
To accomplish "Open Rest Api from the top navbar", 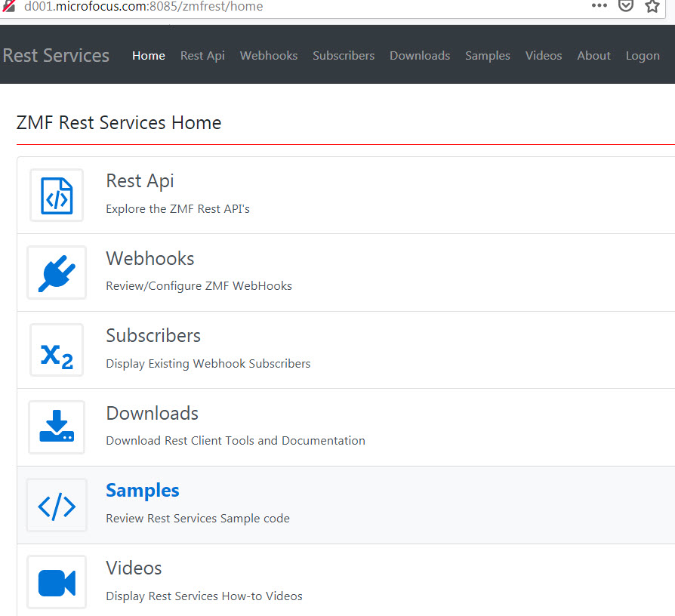I will point(202,56).
